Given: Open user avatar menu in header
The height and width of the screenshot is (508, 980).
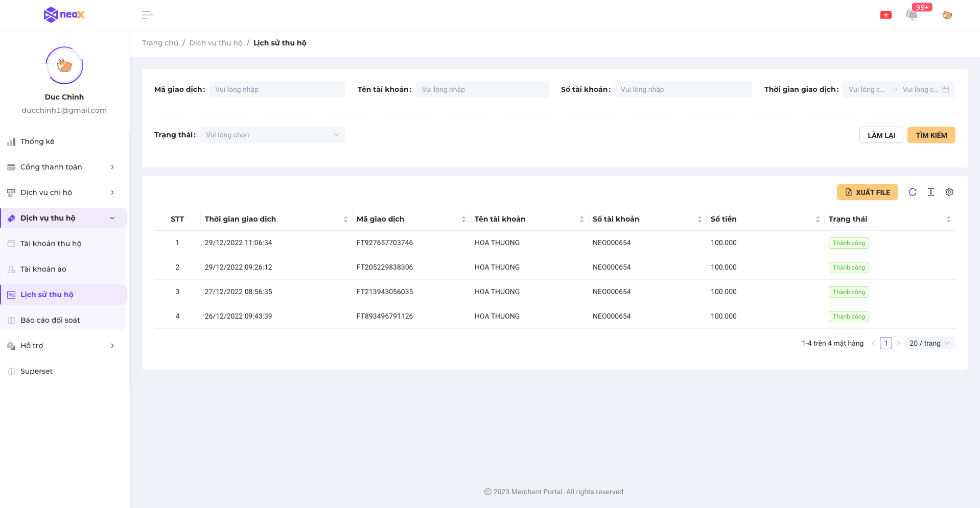Looking at the screenshot, I should tap(947, 15).
